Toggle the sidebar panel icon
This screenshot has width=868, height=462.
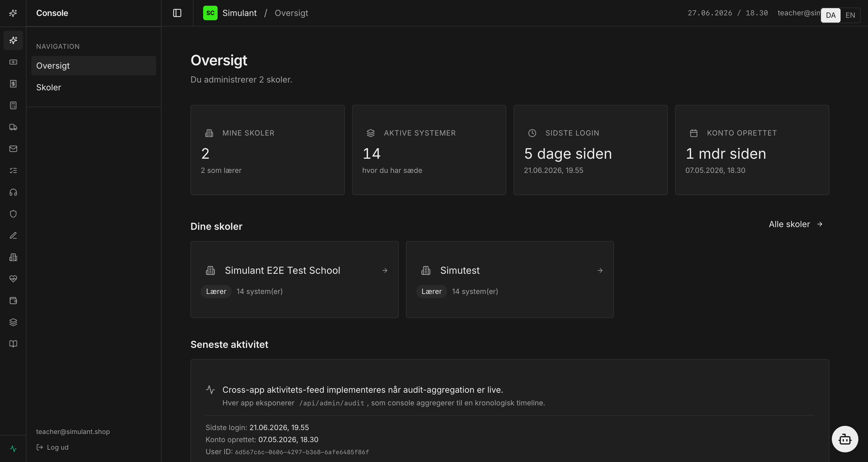(177, 13)
